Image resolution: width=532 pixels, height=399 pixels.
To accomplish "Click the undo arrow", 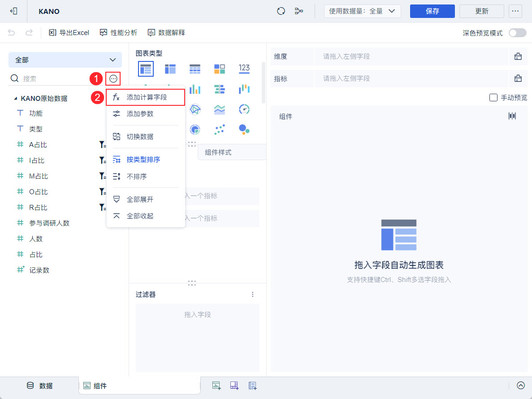I will click(x=12, y=33).
